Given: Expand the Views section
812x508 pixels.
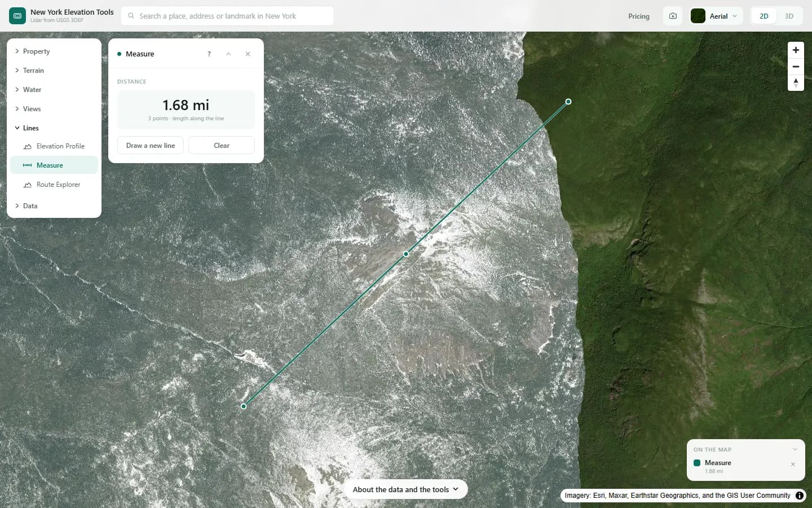Looking at the screenshot, I should [54, 109].
